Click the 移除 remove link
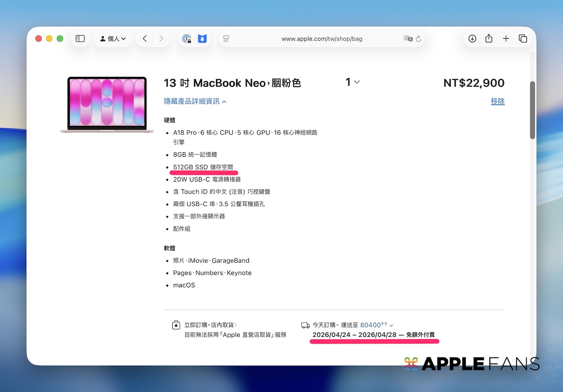 pos(497,101)
